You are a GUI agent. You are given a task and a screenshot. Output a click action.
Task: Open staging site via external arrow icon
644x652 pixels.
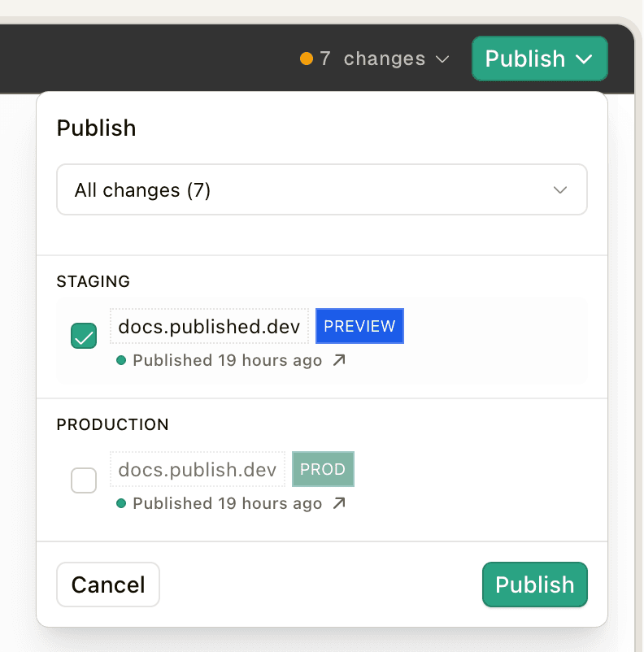coord(339,360)
